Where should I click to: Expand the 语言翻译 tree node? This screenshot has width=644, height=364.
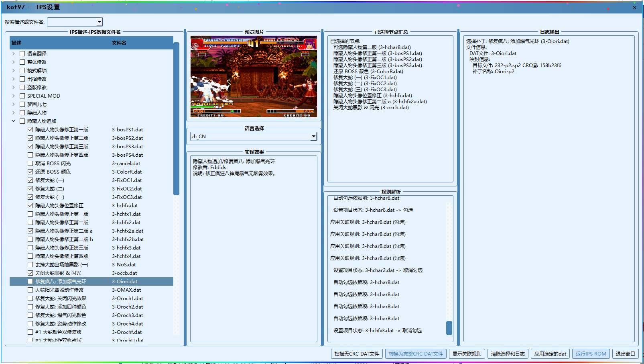13,53
